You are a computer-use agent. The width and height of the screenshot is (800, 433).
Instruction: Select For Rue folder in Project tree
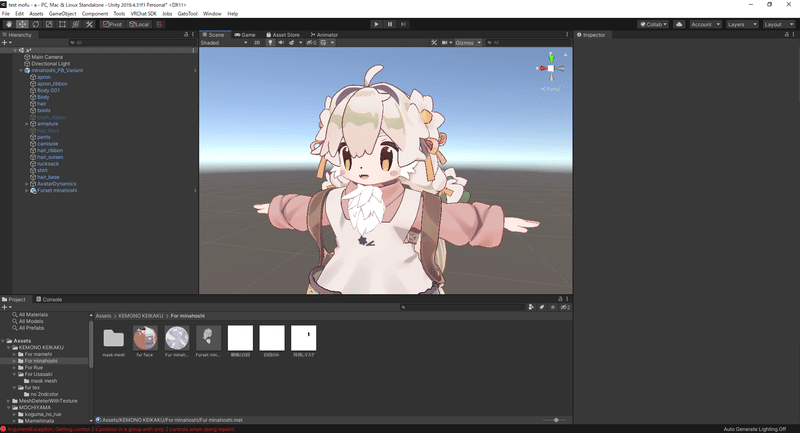click(x=34, y=367)
